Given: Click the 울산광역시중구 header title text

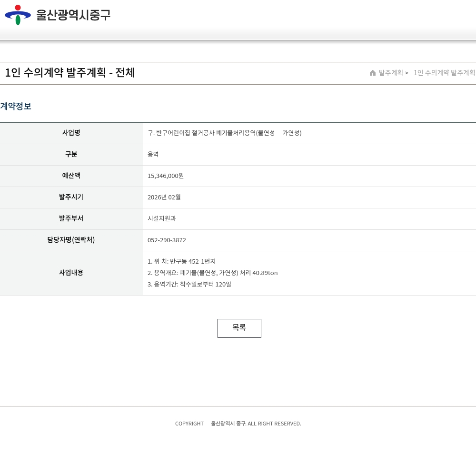Looking at the screenshot, I should (73, 15).
